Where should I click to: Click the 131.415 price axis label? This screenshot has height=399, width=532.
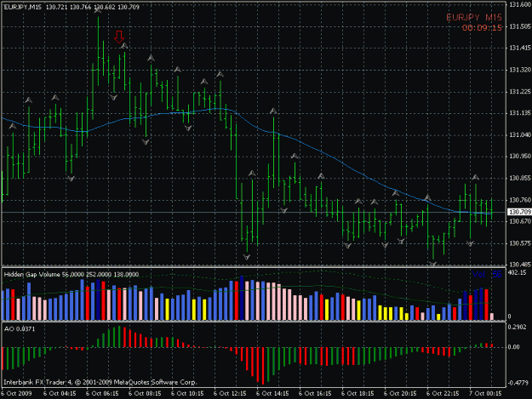click(x=520, y=48)
